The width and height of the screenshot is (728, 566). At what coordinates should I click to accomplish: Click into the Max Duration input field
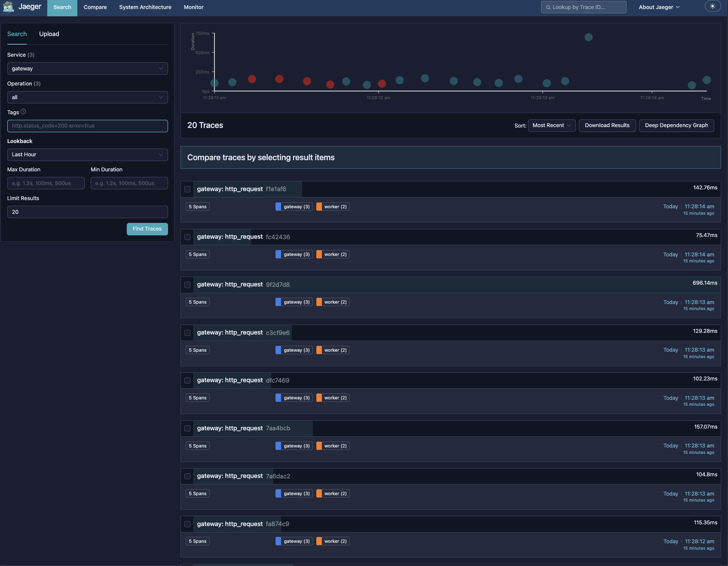tap(46, 183)
